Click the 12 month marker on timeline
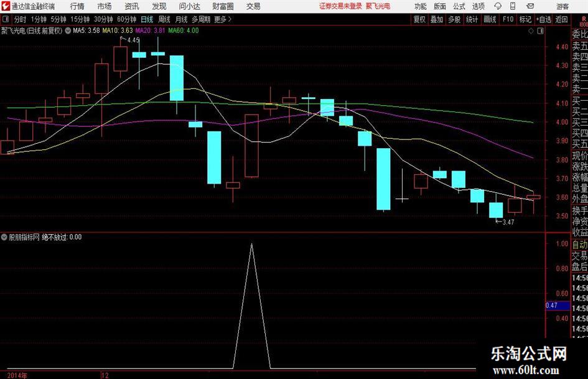This screenshot has height=379, width=588. pos(105,375)
